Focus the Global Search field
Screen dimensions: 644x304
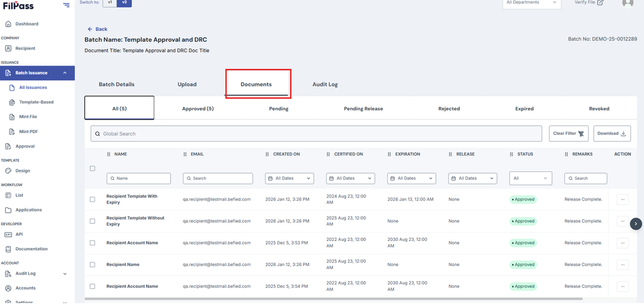316,134
